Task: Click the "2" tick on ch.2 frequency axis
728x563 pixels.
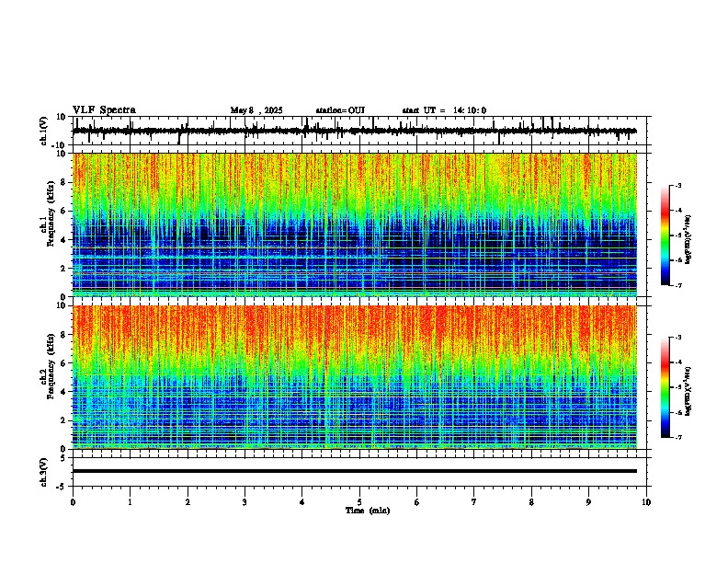Action: pyautogui.click(x=64, y=420)
